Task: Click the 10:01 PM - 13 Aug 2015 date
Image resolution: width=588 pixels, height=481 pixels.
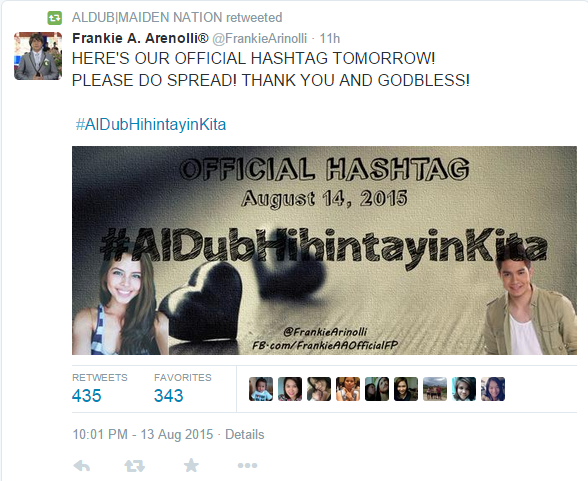Action: tap(142, 435)
